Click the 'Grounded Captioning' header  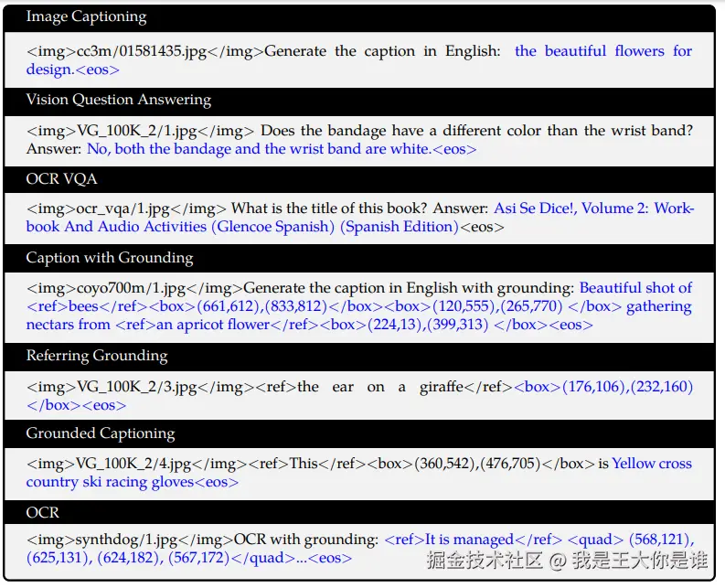[358, 434]
